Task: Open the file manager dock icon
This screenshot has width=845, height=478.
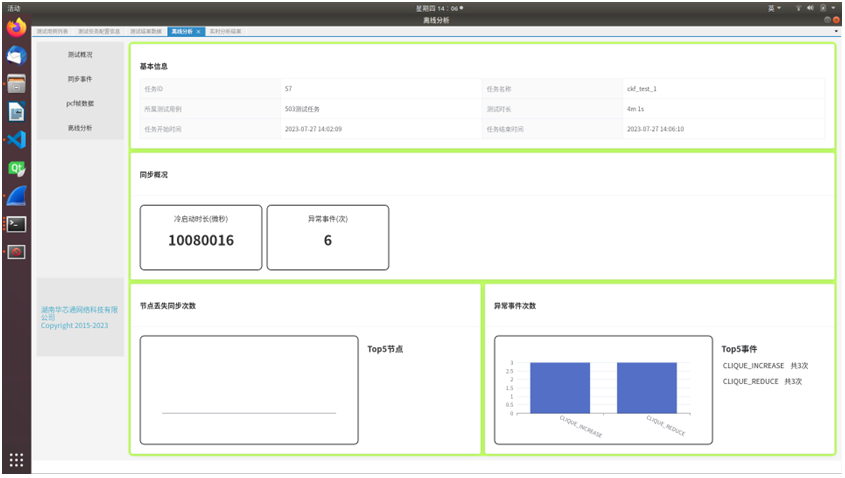Action: [16, 83]
